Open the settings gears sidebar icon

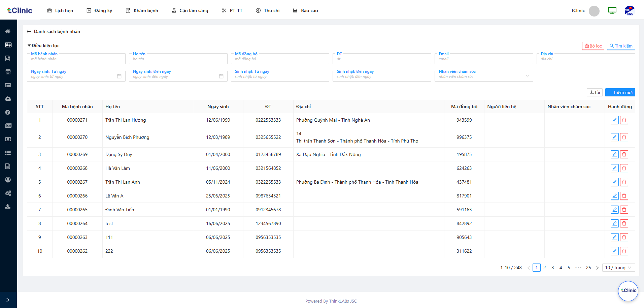(8, 193)
